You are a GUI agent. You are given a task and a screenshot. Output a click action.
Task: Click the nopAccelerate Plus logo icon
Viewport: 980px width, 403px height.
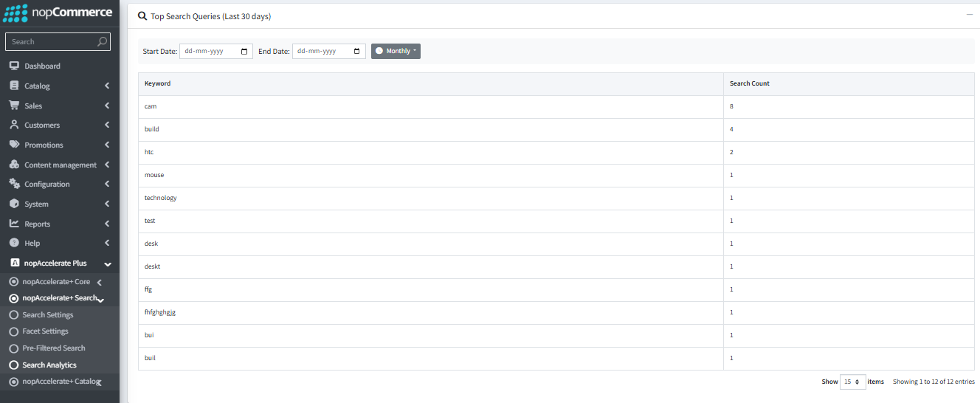14,263
